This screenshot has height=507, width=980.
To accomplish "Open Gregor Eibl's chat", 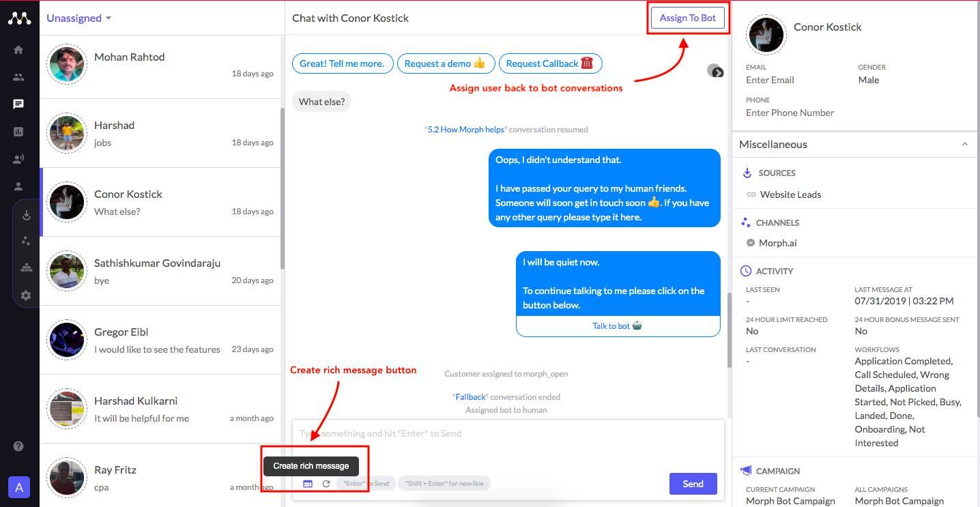I will (x=160, y=340).
